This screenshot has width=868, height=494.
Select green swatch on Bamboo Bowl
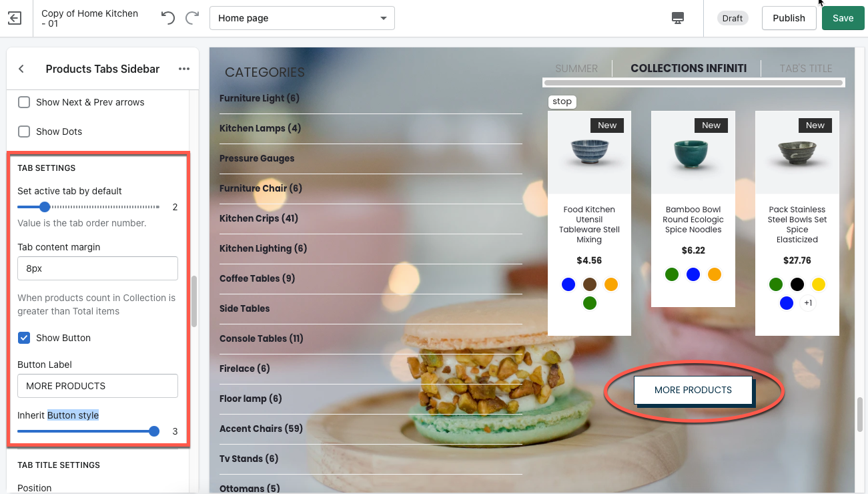[672, 274]
